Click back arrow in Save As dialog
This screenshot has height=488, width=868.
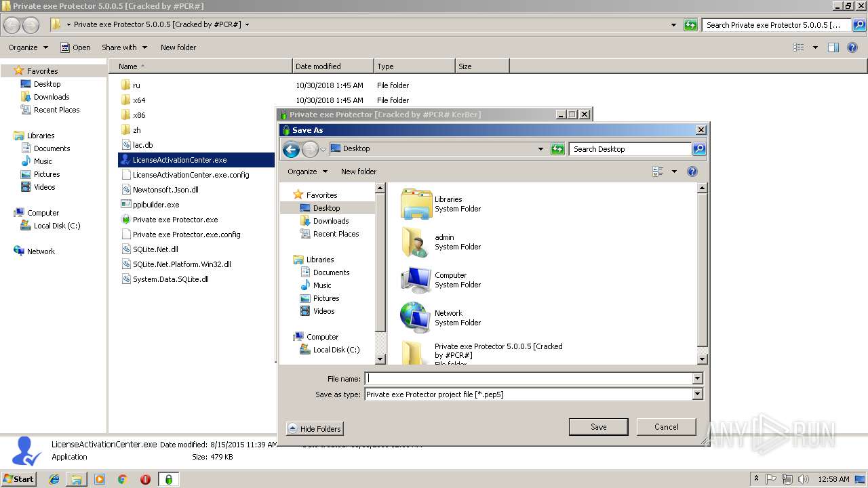[x=292, y=149]
